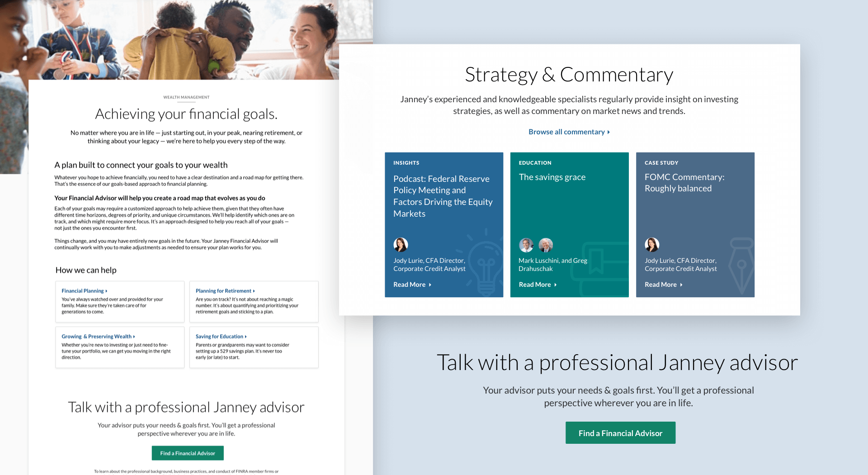Open Read More on The savings grace card

538,285
